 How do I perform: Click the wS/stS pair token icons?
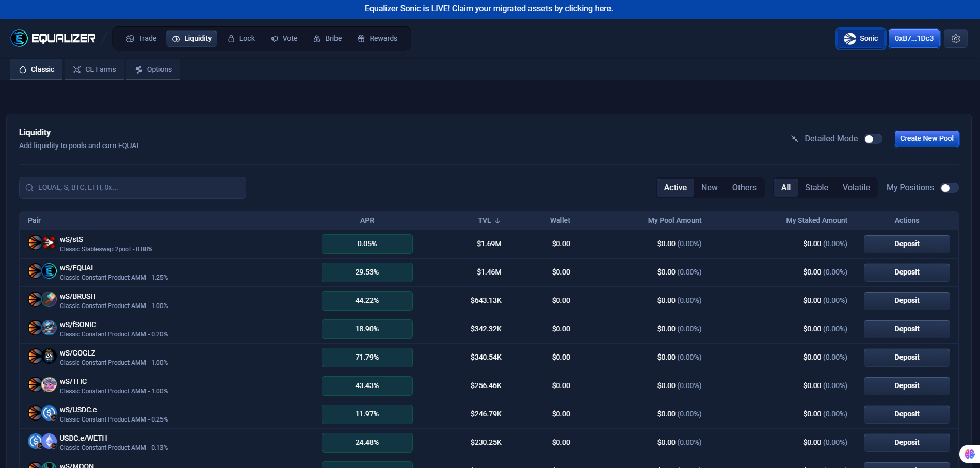(x=42, y=243)
